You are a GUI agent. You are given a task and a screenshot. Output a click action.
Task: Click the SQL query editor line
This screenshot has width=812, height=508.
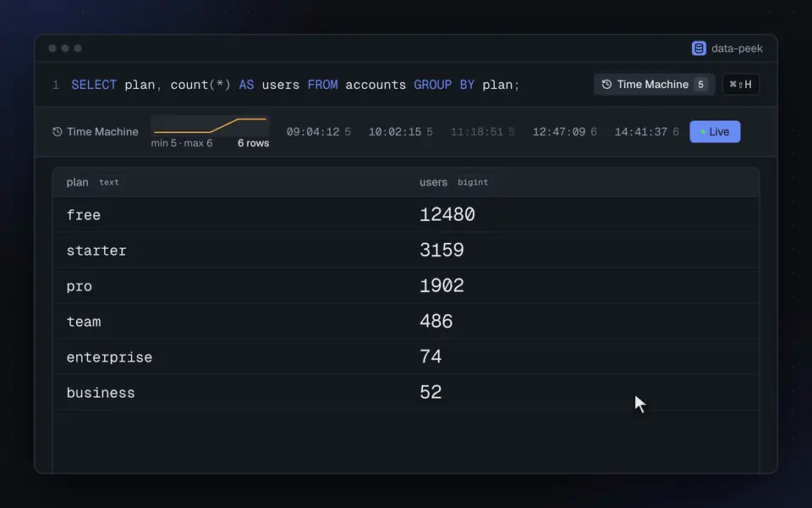coord(295,85)
